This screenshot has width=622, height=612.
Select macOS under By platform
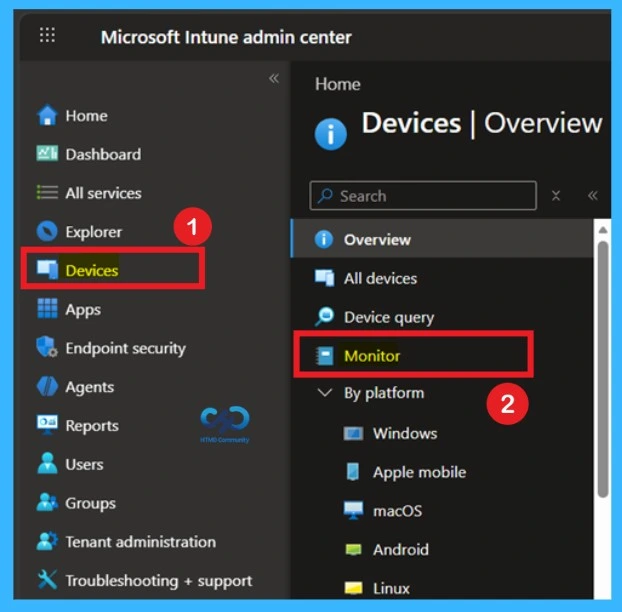point(397,511)
